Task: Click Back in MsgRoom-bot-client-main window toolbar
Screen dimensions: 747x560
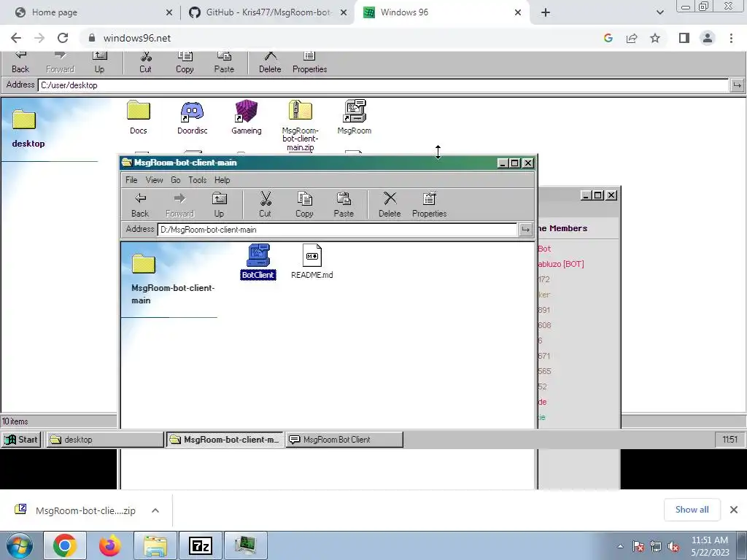Action: coord(140,205)
